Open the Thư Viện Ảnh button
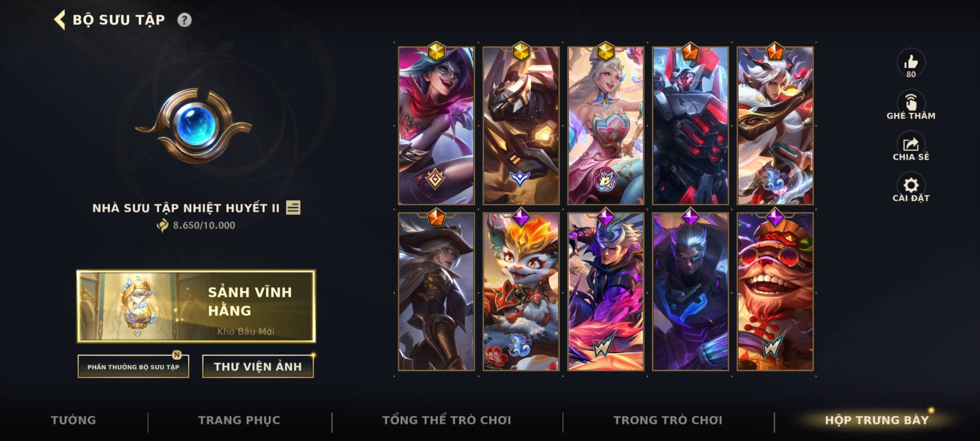980x441 pixels. click(x=258, y=367)
